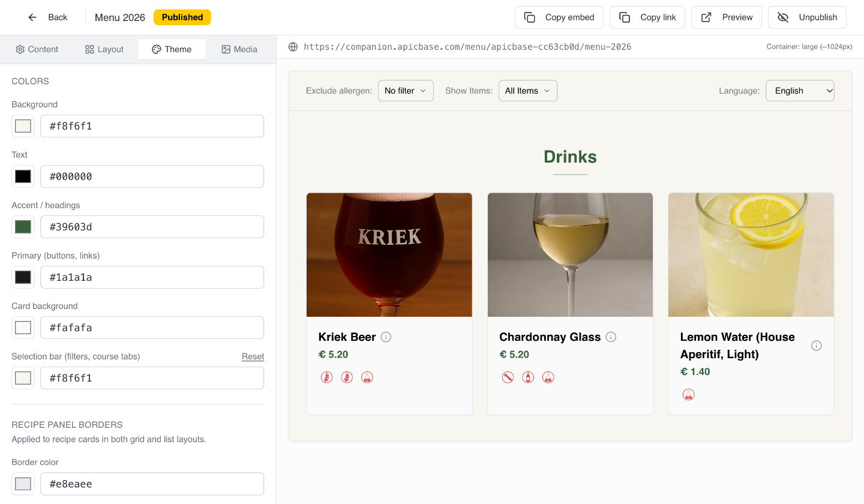Click the flask allergen icon under Kriek Beer
This screenshot has width=864, height=504.
click(x=367, y=377)
